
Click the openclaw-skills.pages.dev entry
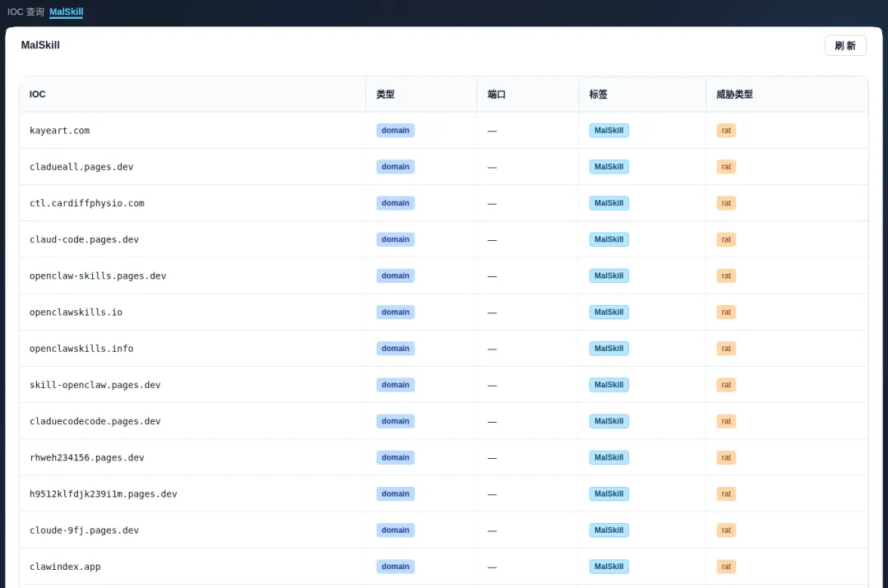(x=97, y=275)
